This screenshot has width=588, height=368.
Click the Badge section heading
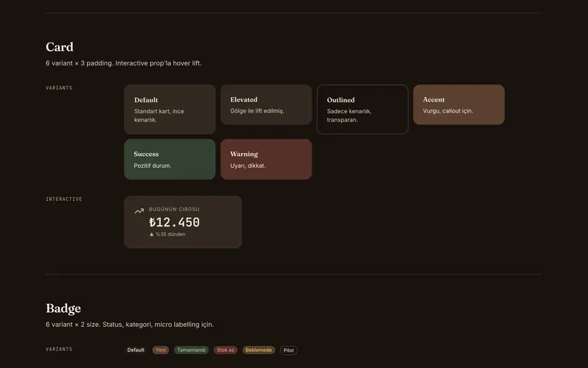pos(63,308)
